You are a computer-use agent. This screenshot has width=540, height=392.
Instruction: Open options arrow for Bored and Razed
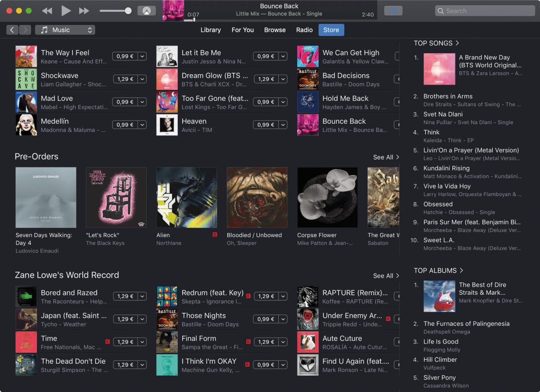click(142, 296)
